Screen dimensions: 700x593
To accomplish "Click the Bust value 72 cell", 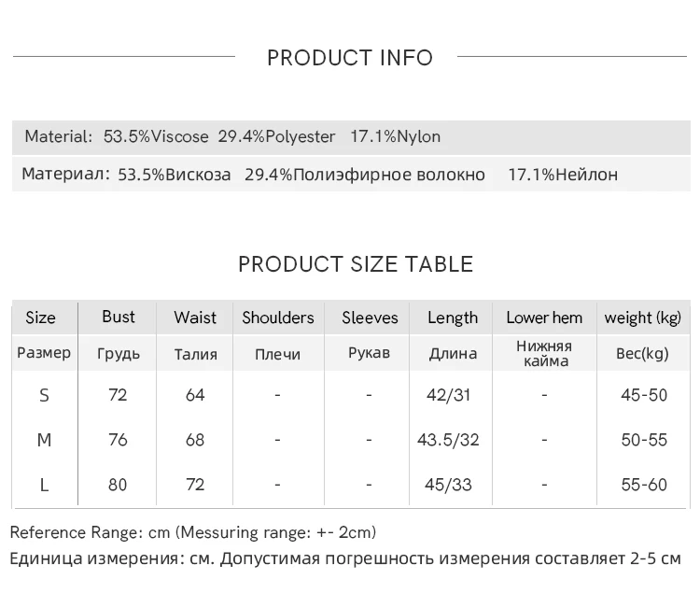I will (x=118, y=395).
